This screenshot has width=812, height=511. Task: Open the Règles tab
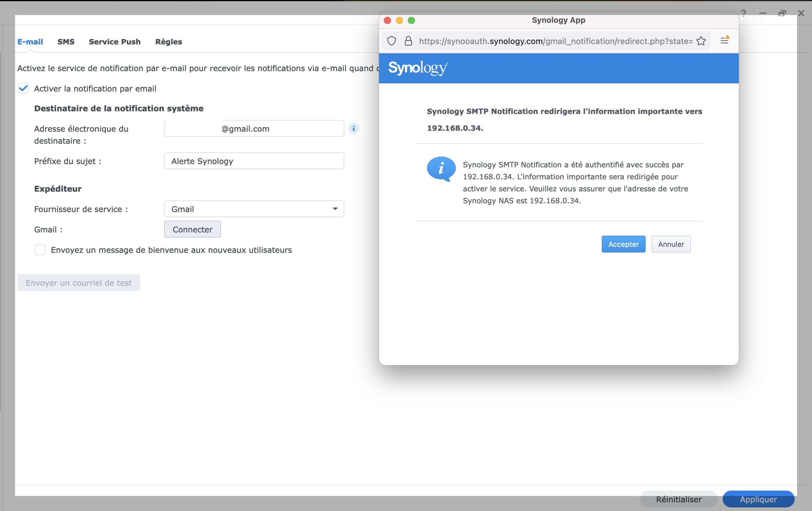click(169, 41)
